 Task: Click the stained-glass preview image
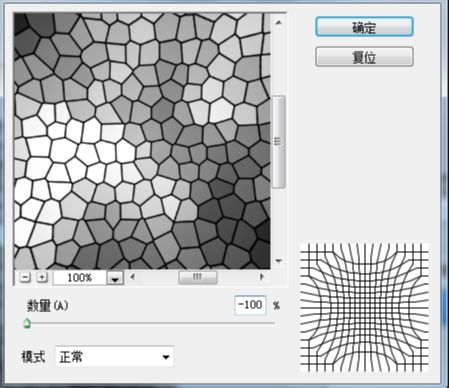point(142,141)
